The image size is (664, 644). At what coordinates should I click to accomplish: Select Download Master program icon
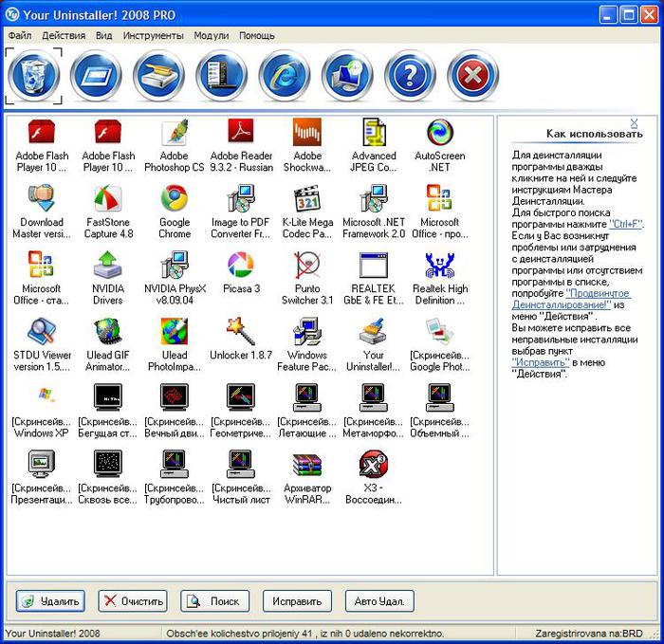(x=42, y=212)
